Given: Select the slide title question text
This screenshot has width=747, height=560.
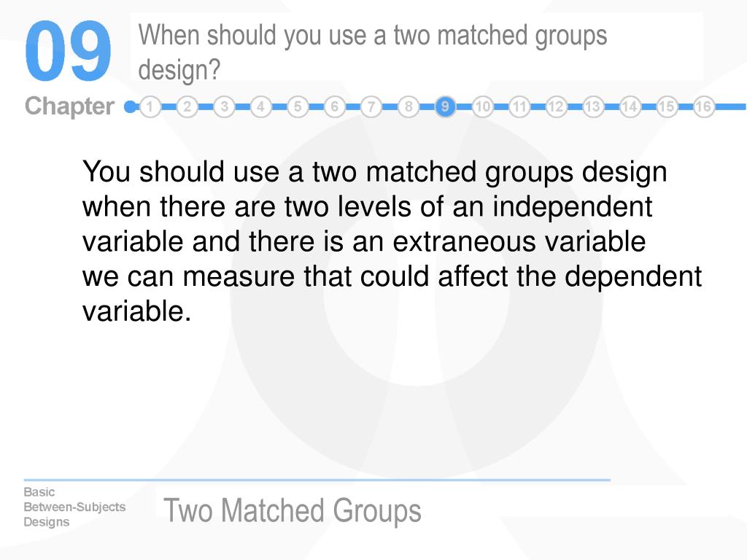Looking at the screenshot, I should coord(373,52).
